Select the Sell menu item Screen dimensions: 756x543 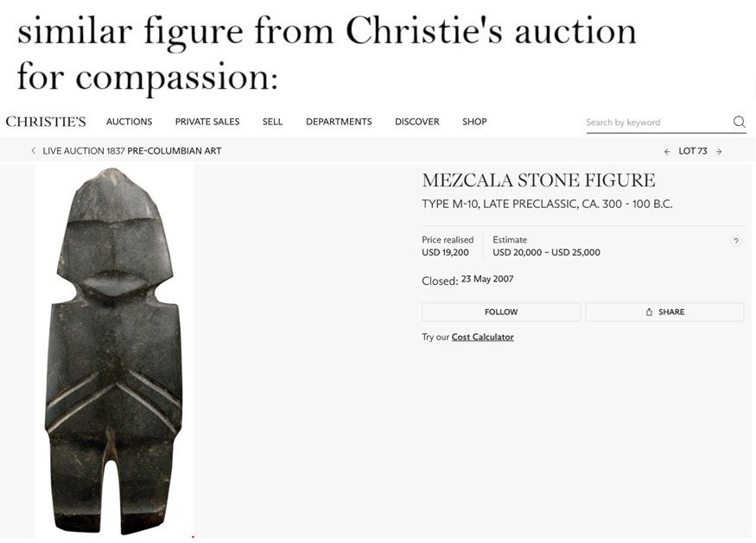point(272,122)
